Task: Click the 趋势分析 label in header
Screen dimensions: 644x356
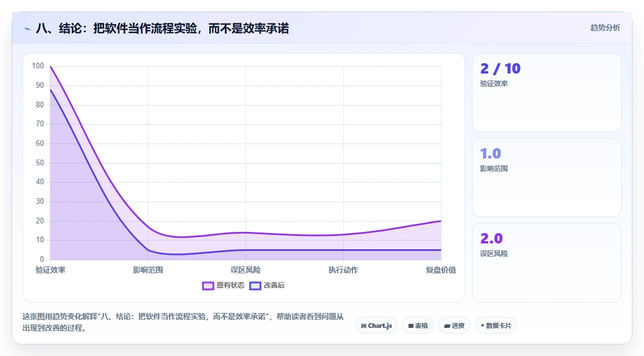Action: pyautogui.click(x=605, y=28)
